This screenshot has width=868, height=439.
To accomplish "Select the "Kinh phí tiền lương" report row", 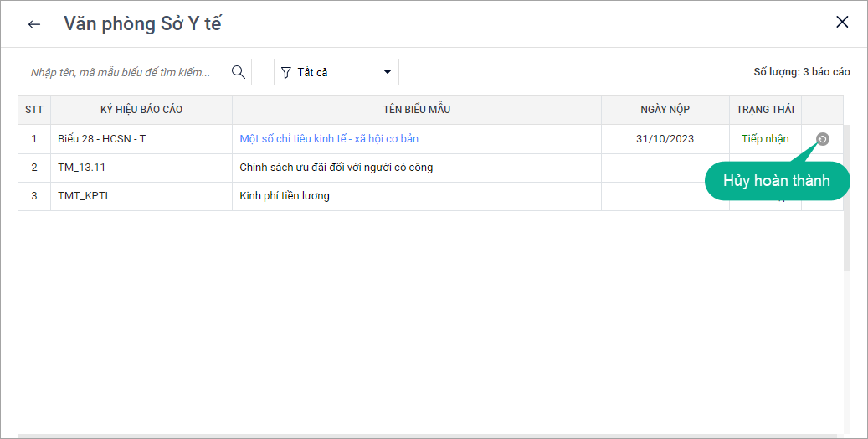I will [285, 196].
